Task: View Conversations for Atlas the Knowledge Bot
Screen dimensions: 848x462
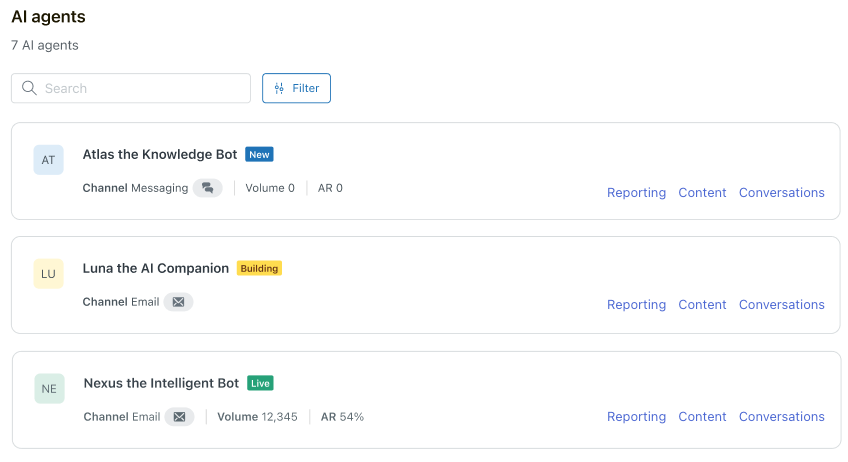Action: (x=781, y=193)
